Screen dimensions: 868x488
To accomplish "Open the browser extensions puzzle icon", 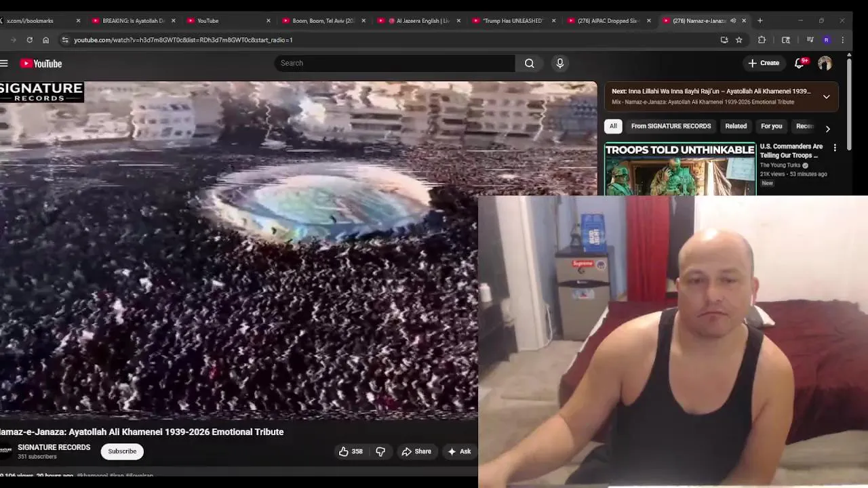I will (762, 40).
